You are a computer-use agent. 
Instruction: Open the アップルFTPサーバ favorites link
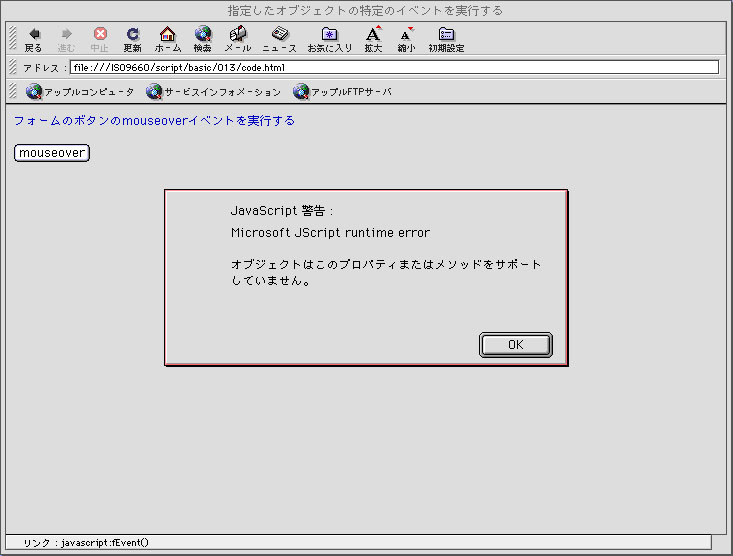[x=342, y=92]
